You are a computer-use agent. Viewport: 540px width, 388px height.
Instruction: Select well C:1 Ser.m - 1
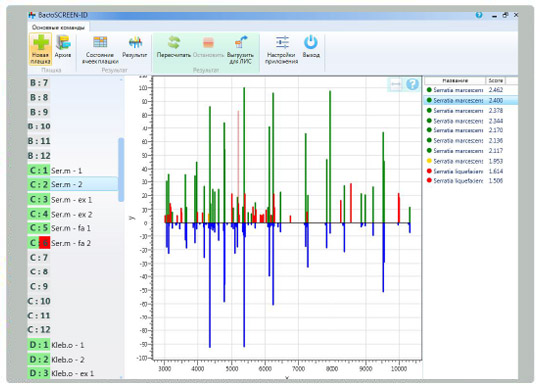coord(73,170)
